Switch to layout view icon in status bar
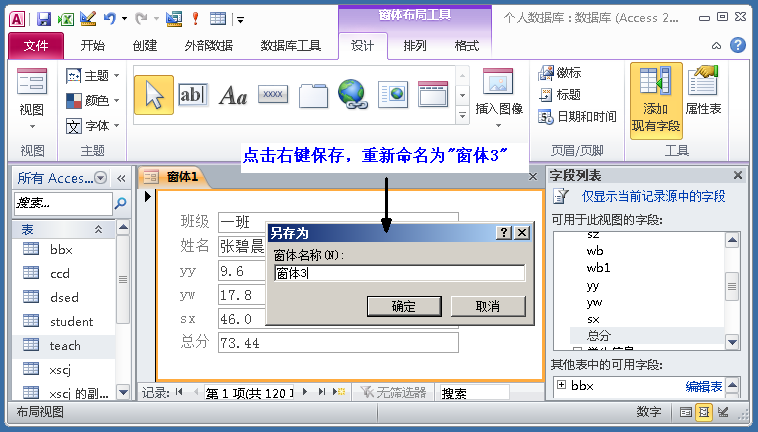This screenshot has width=758, height=432. [x=704, y=412]
